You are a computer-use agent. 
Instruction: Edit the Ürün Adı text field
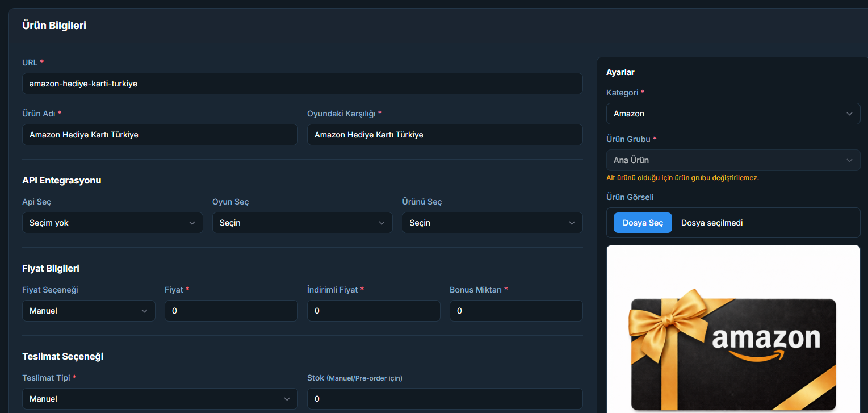tap(160, 135)
